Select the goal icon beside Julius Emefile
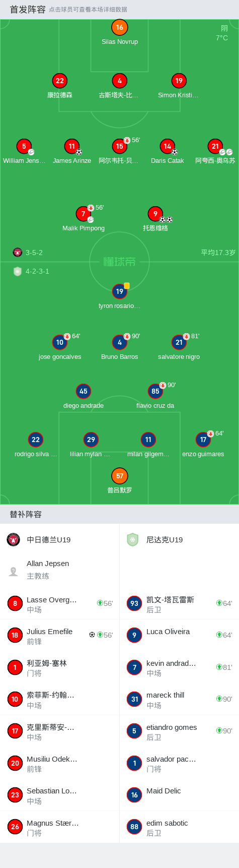 click(92, 635)
